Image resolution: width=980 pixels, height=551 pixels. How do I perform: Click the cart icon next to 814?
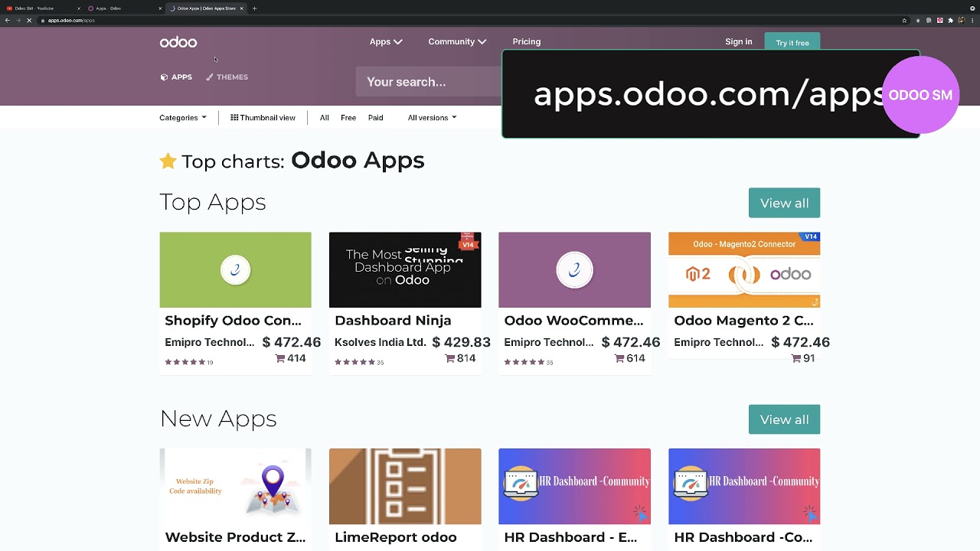(x=450, y=358)
